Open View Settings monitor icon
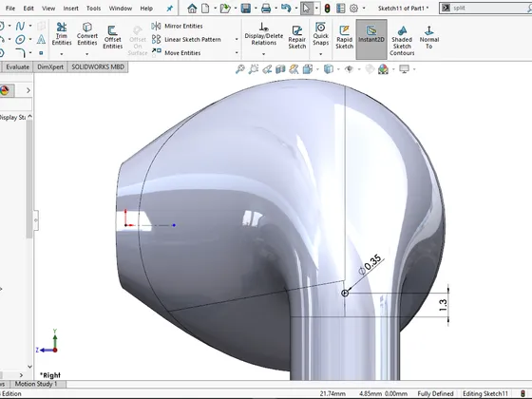 [404, 69]
